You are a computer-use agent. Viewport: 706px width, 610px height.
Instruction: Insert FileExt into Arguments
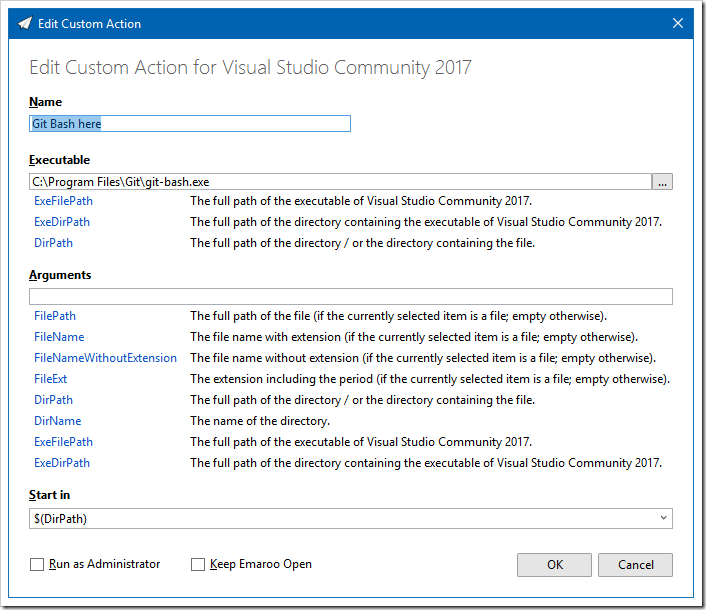tap(50, 379)
